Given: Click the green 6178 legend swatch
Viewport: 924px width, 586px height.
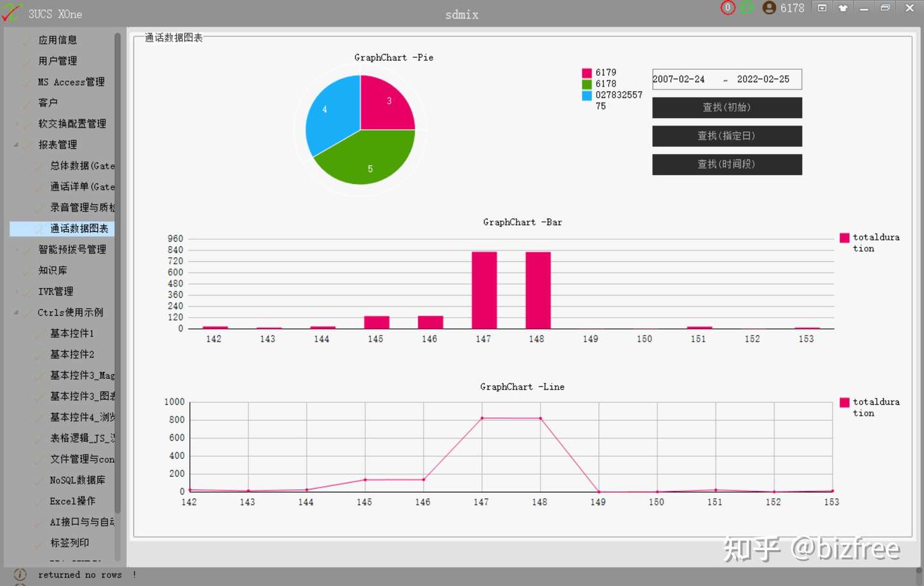Looking at the screenshot, I should click(x=586, y=84).
